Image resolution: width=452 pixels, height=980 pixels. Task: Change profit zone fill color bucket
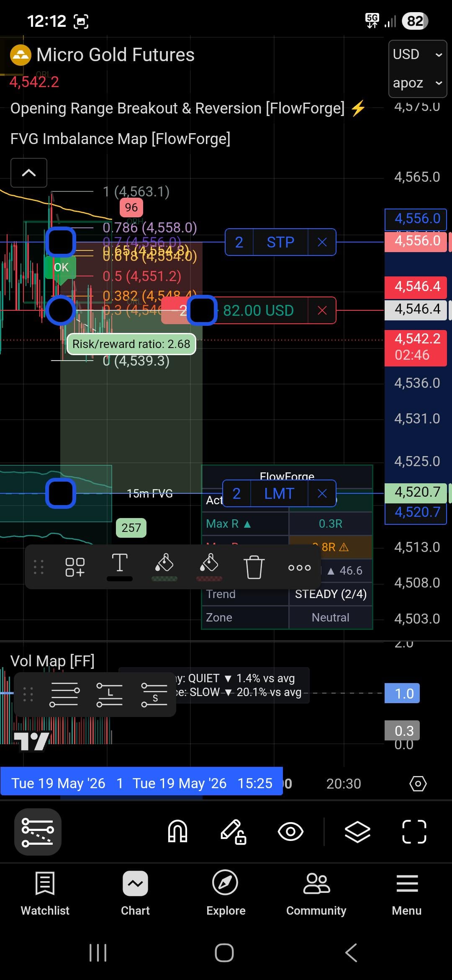164,567
